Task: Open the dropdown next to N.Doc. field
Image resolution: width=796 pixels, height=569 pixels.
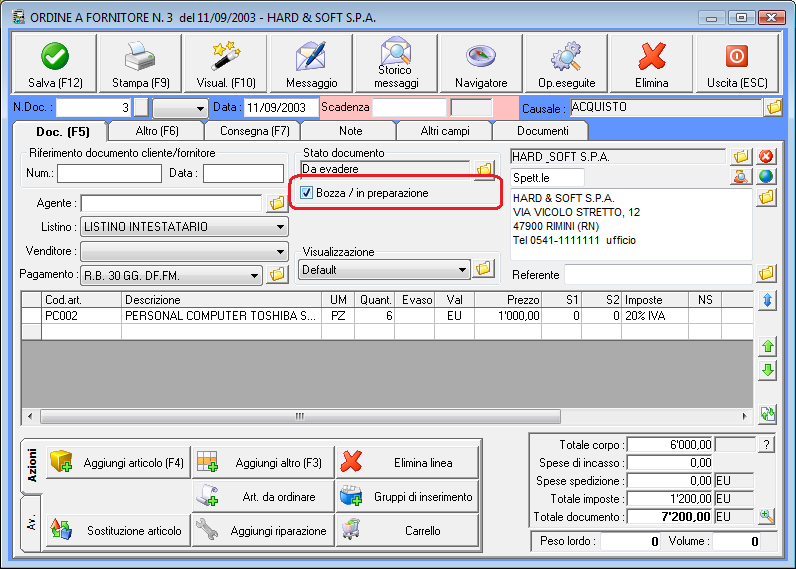Action: (180, 108)
